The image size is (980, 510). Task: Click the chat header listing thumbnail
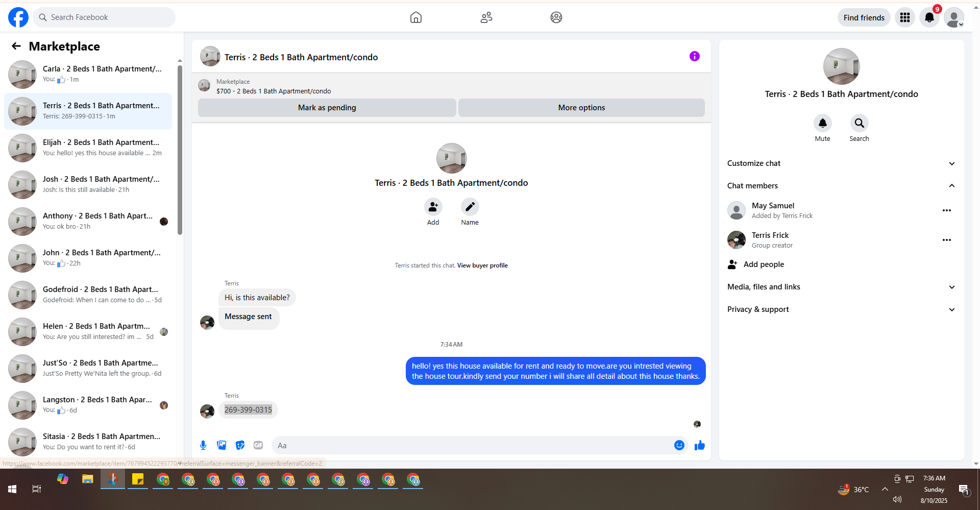click(x=210, y=57)
